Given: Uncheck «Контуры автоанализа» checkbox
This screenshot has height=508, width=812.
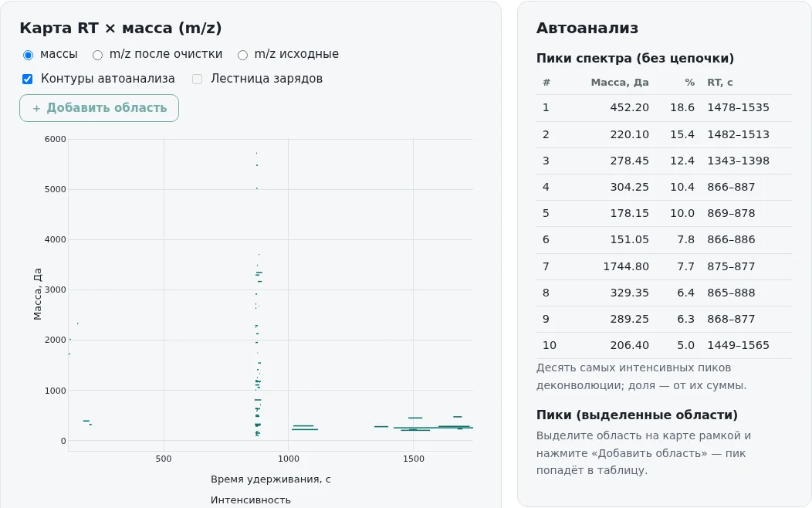Looking at the screenshot, I should tap(28, 79).
